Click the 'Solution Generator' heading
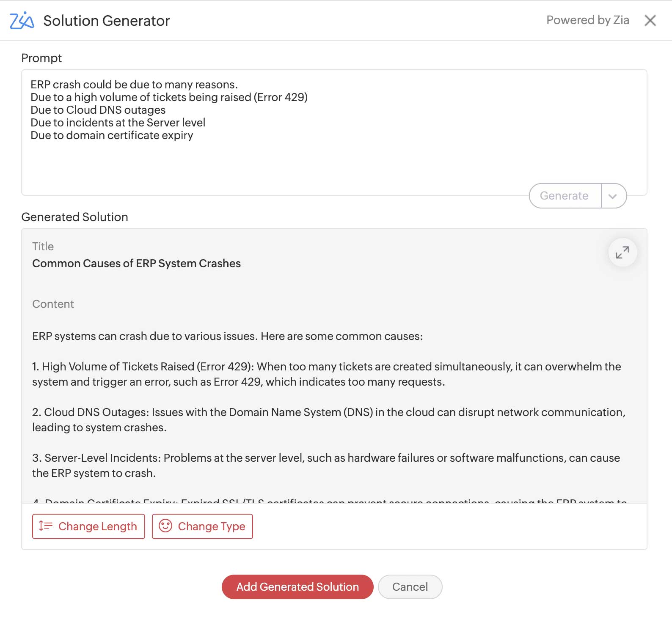 click(106, 21)
